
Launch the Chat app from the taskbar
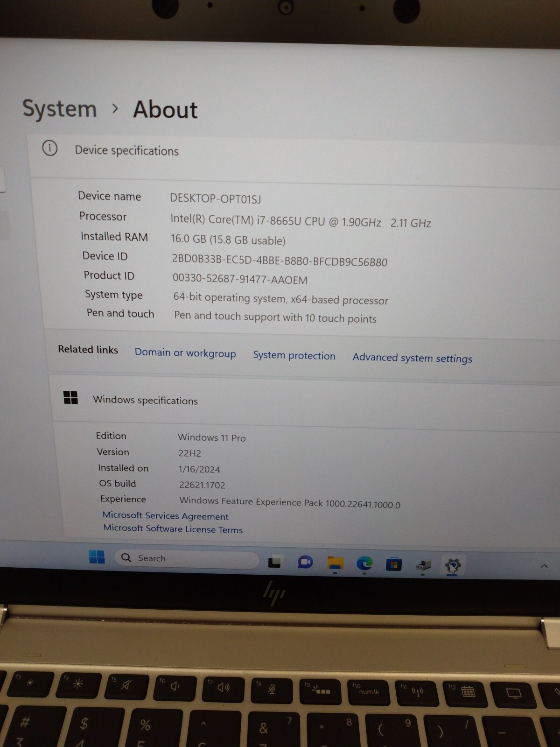305,562
